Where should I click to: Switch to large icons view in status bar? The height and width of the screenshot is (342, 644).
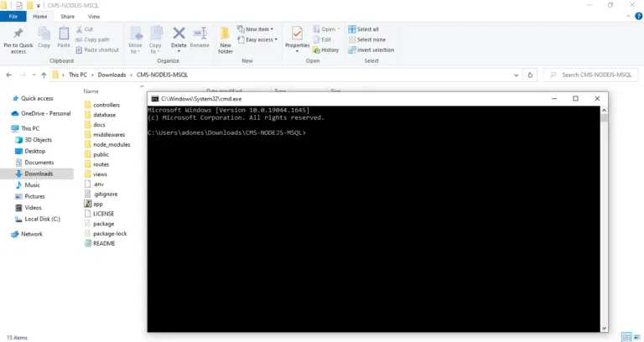(636, 337)
